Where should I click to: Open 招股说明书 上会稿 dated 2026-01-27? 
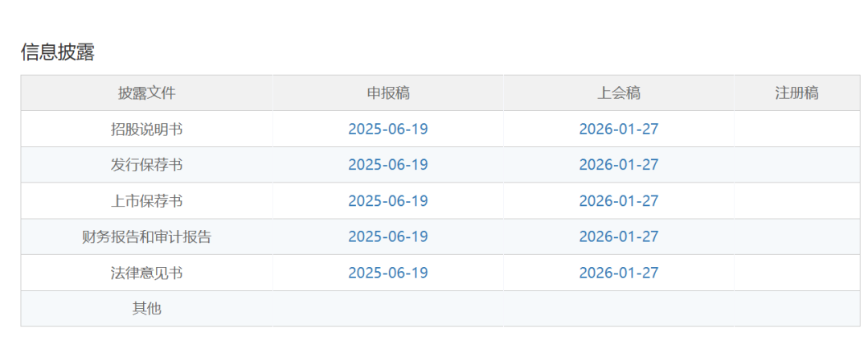click(x=619, y=129)
